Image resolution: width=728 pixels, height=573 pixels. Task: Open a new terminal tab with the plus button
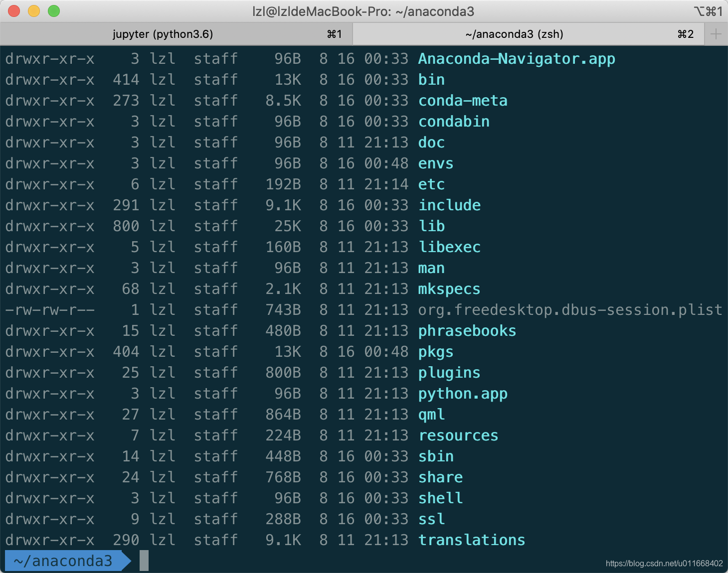click(x=716, y=34)
